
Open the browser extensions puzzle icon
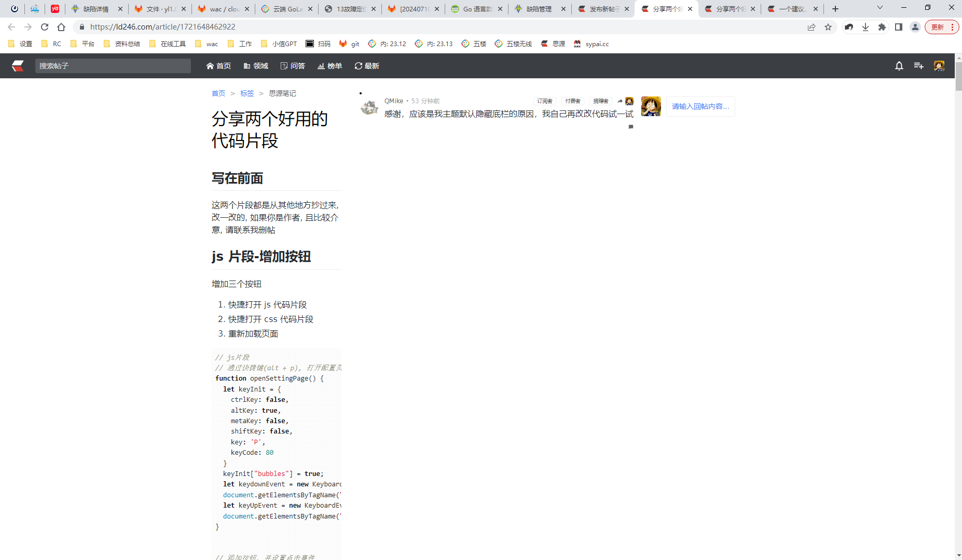click(x=882, y=27)
